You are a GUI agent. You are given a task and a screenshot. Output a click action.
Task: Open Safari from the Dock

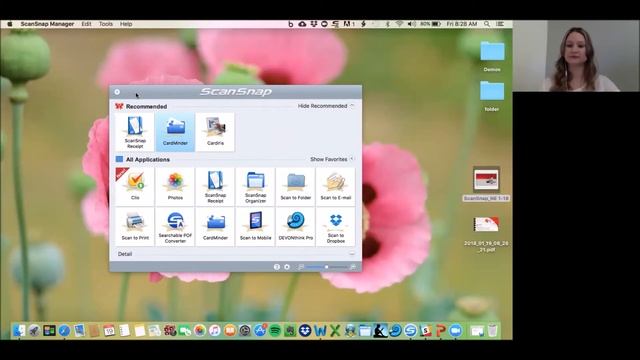click(x=64, y=331)
